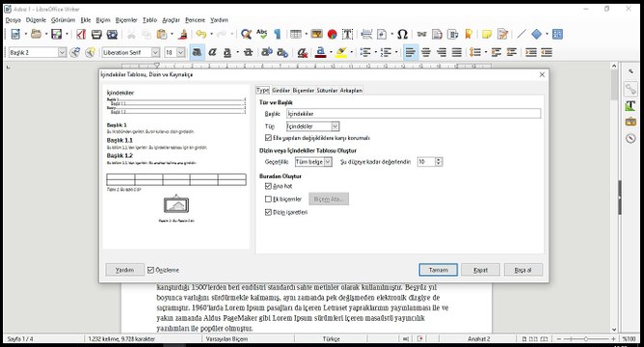The image size is (644, 347).
Task: Click the Yardım help button
Action: click(x=125, y=270)
